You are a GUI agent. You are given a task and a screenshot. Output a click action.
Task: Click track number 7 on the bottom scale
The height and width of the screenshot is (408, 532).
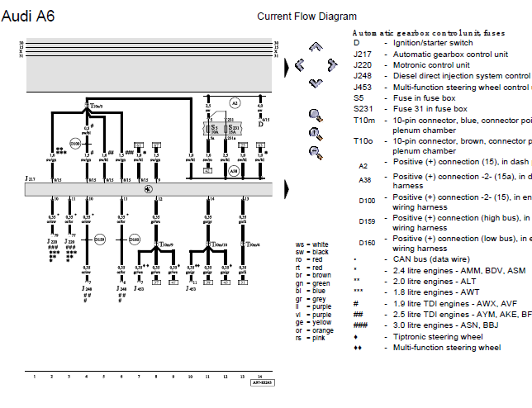coord(139,377)
